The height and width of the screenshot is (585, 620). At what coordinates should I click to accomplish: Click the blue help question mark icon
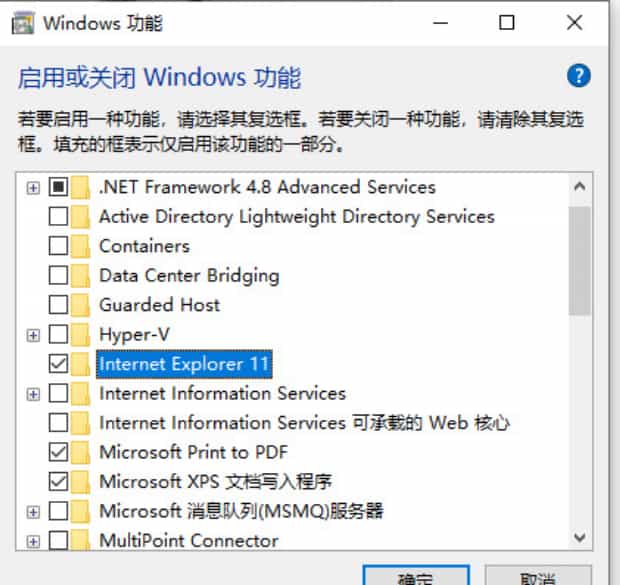click(x=578, y=75)
